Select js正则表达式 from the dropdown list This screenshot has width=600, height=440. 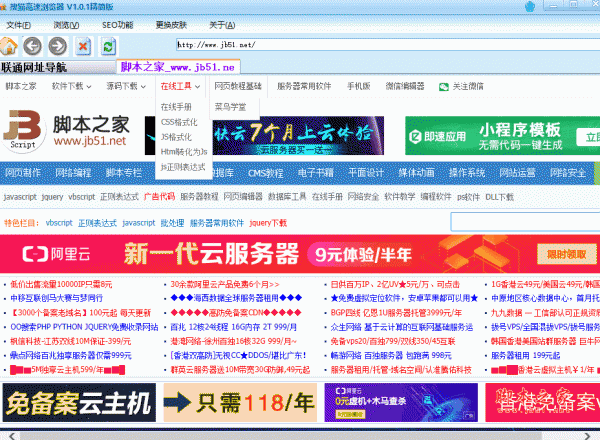coord(183,167)
